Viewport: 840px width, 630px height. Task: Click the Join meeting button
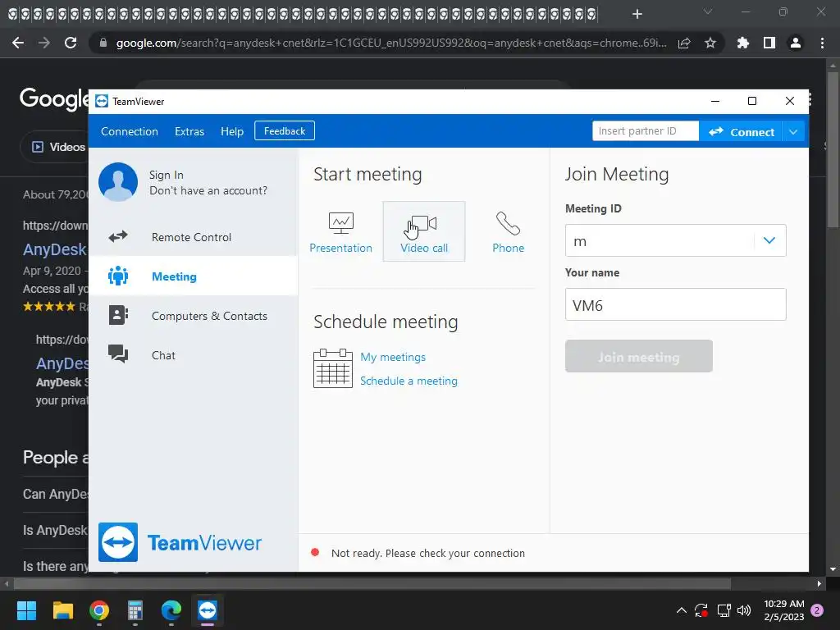[638, 356]
